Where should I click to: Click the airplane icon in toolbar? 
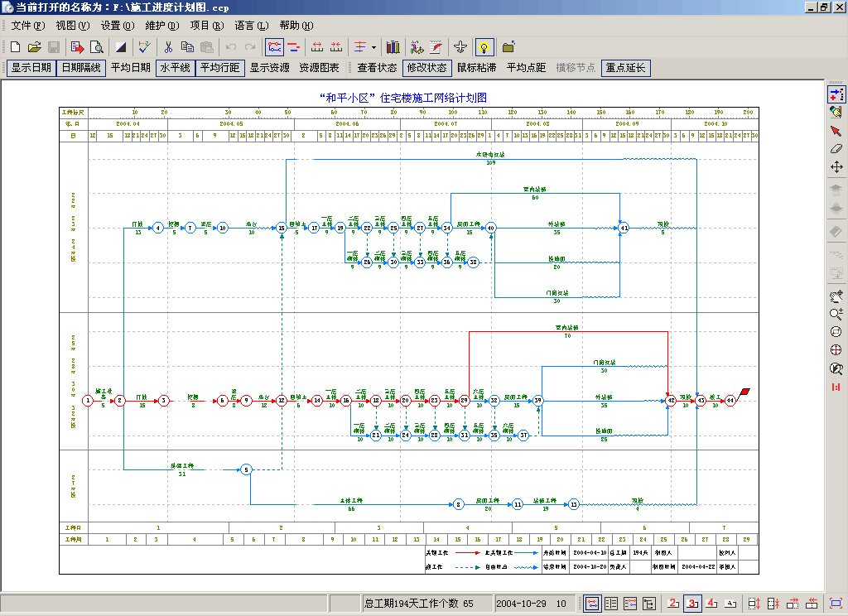460,47
